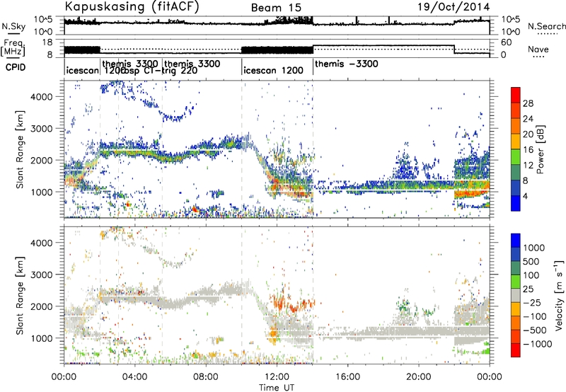
Task: Click the '28' value on Power colorbar
Action: 528,103
